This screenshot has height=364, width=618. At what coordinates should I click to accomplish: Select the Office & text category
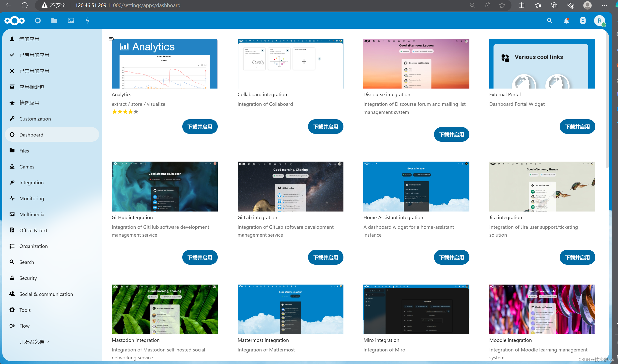33,230
